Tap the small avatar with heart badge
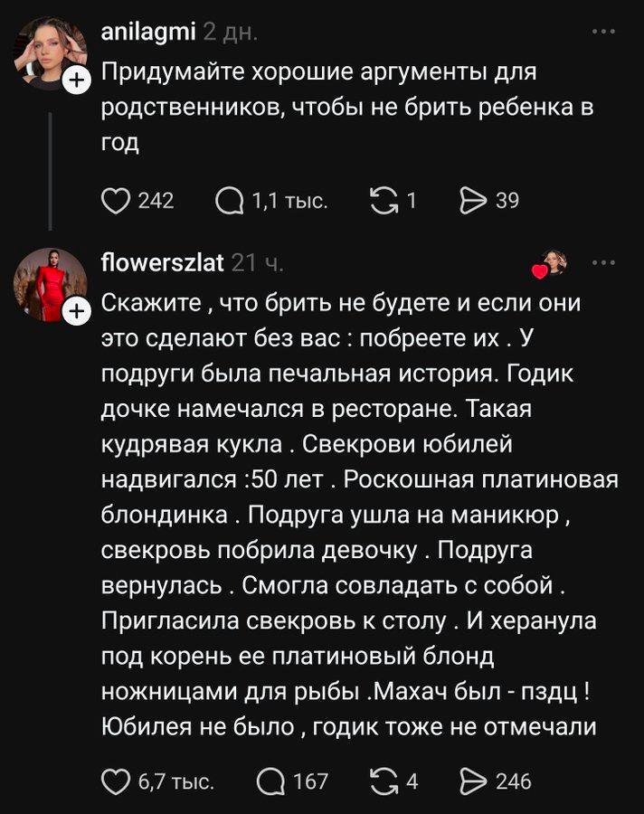This screenshot has height=814, width=644. [551, 264]
